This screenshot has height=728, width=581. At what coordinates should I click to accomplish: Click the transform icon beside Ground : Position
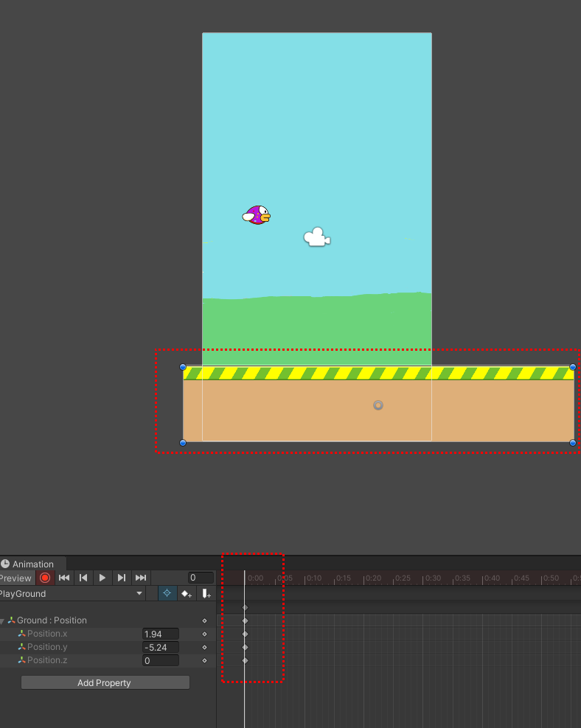pyautogui.click(x=12, y=620)
